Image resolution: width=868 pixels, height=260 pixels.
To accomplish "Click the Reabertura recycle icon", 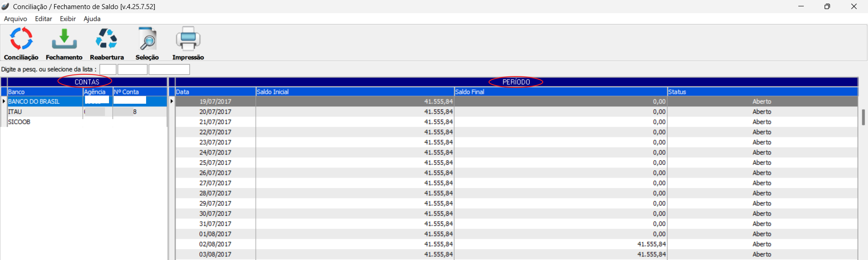I will [x=107, y=39].
